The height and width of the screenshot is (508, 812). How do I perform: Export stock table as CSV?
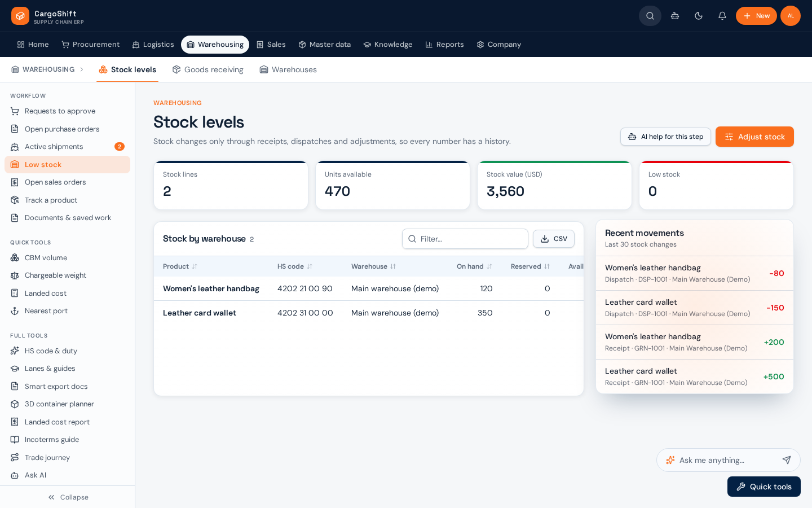pos(554,239)
